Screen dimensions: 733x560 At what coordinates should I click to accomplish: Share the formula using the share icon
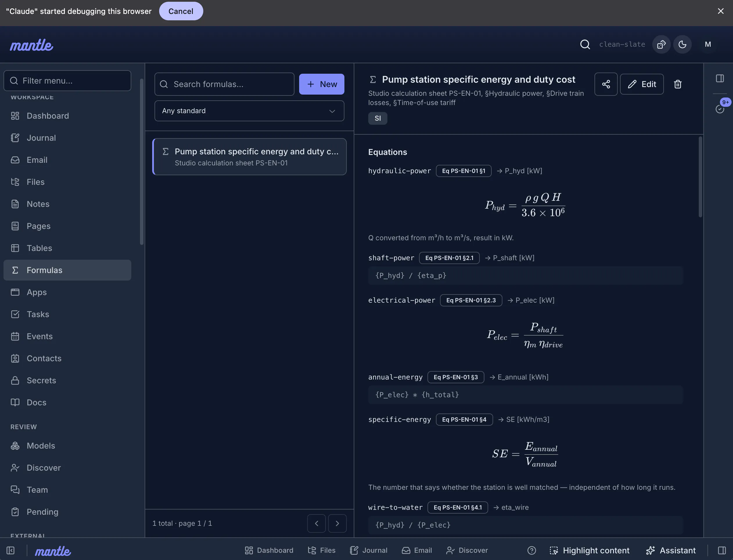tap(606, 84)
